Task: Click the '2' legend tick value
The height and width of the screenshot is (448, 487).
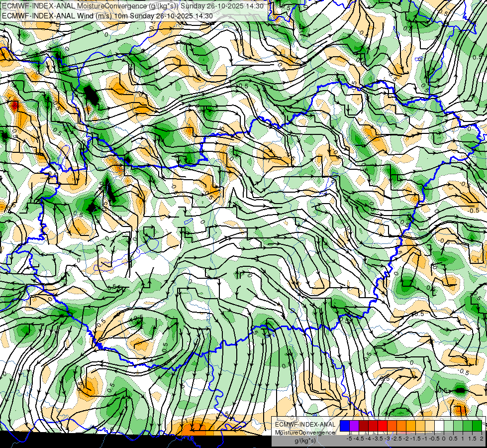Action: (x=482, y=439)
